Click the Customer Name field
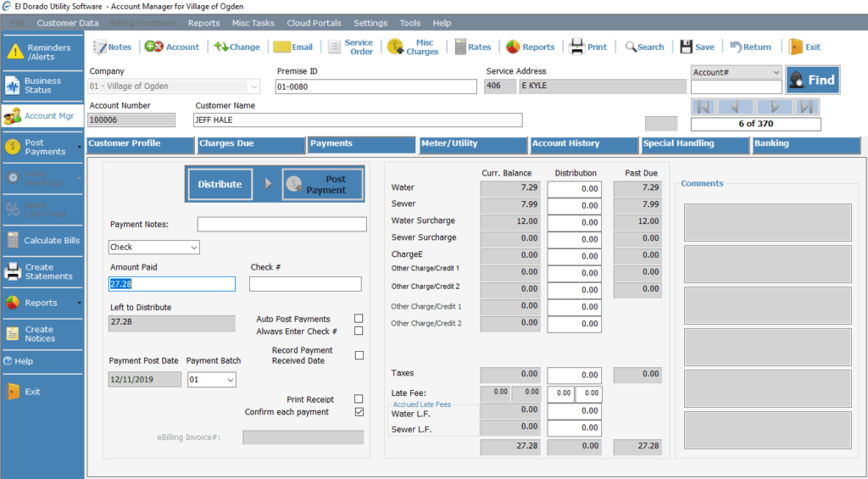The width and height of the screenshot is (868, 479). point(358,120)
